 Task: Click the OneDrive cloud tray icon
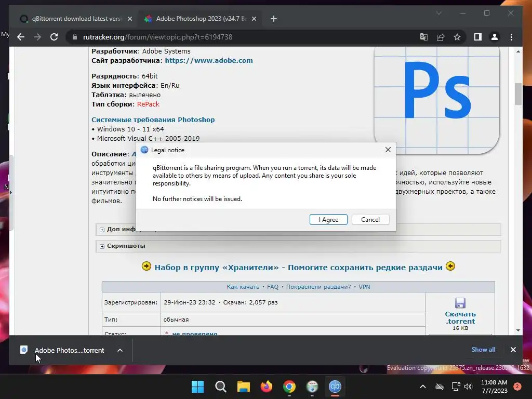coord(440,387)
